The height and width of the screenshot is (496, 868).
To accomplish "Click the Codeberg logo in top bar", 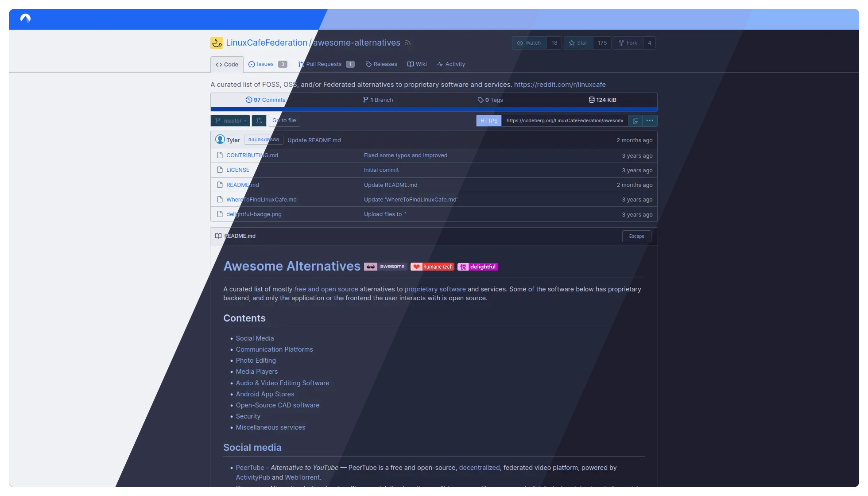I will point(26,19).
